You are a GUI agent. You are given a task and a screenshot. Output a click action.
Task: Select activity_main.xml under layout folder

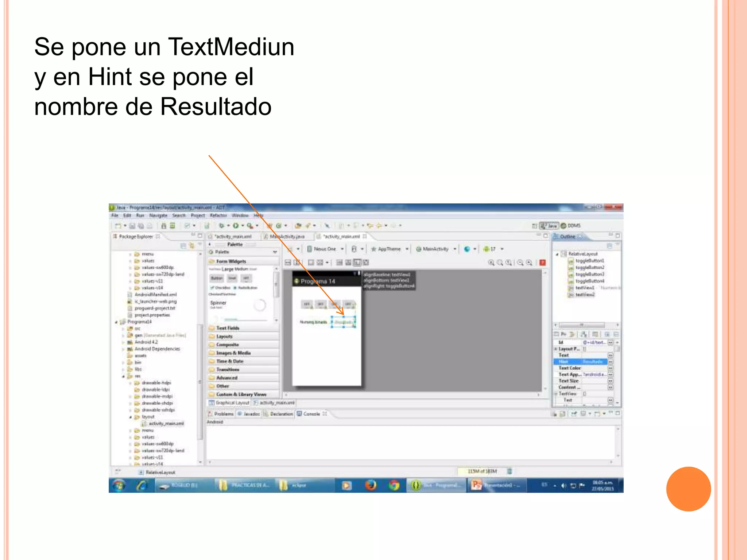click(163, 424)
